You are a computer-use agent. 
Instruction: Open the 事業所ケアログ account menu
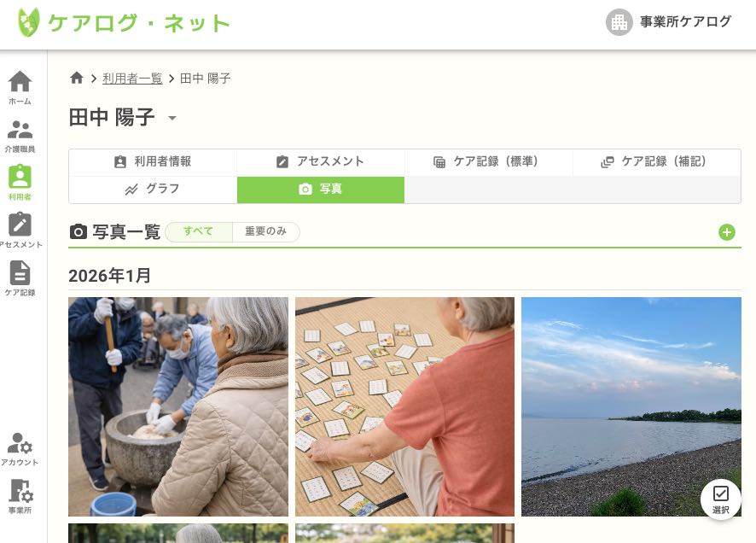pos(668,22)
